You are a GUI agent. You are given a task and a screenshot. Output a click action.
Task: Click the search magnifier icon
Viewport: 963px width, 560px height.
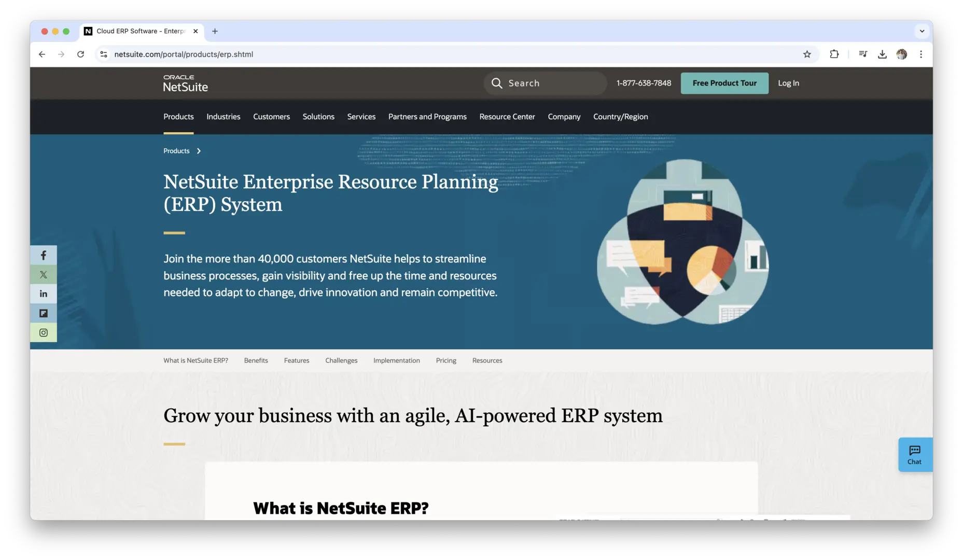pos(496,83)
